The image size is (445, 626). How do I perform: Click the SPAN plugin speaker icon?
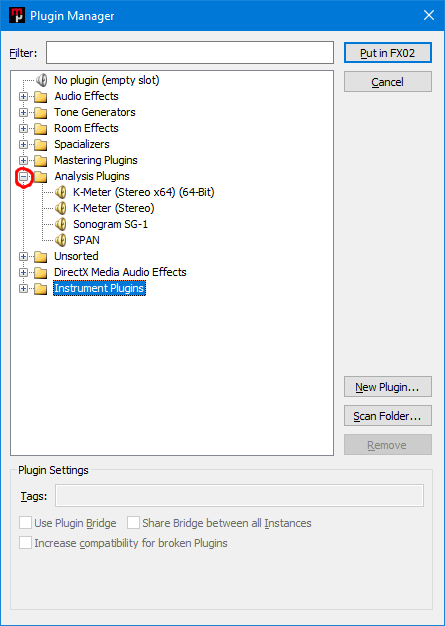61,240
